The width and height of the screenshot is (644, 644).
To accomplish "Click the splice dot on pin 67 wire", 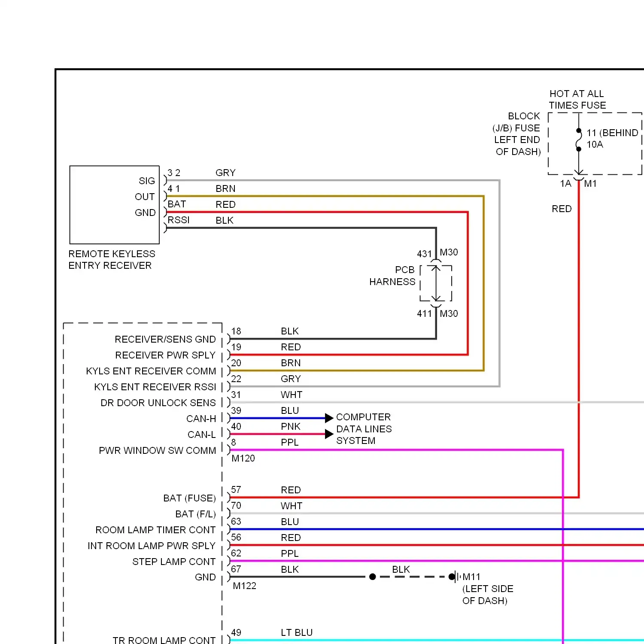I will [x=373, y=577].
